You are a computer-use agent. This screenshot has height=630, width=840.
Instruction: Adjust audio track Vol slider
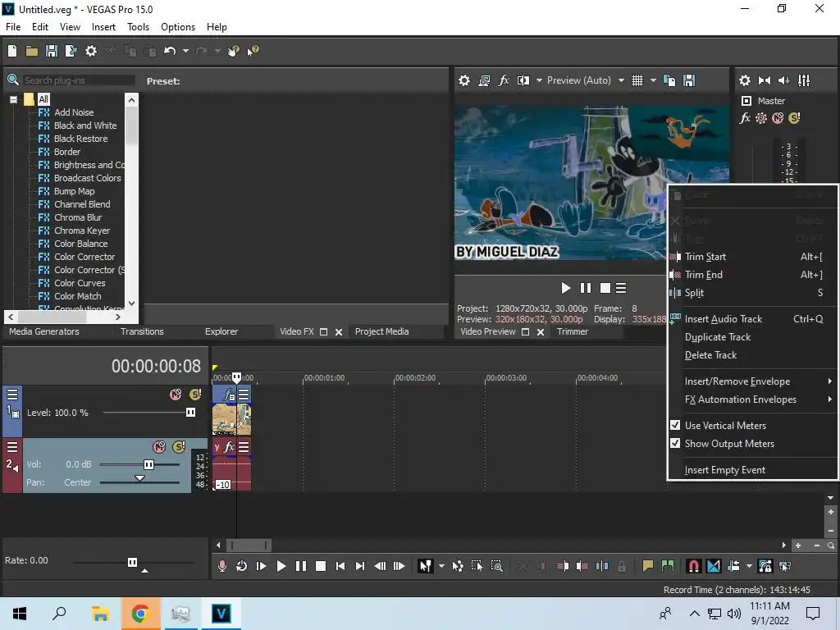(x=149, y=464)
